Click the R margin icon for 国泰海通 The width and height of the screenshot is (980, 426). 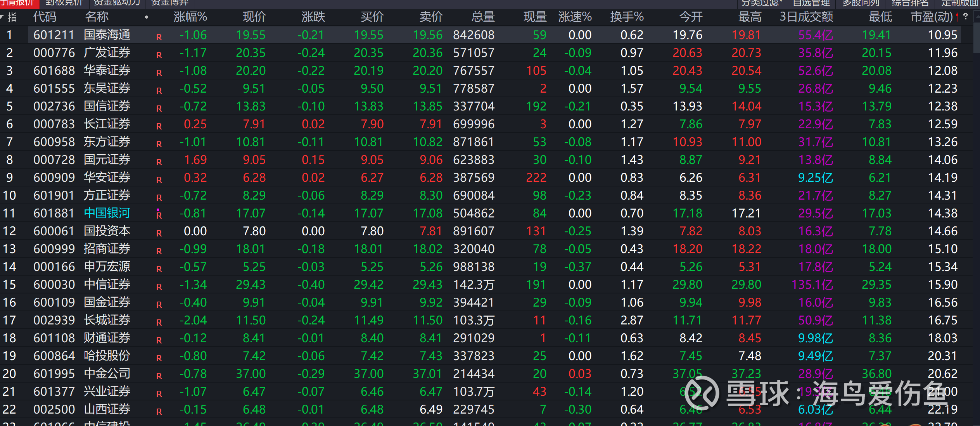coord(159,37)
